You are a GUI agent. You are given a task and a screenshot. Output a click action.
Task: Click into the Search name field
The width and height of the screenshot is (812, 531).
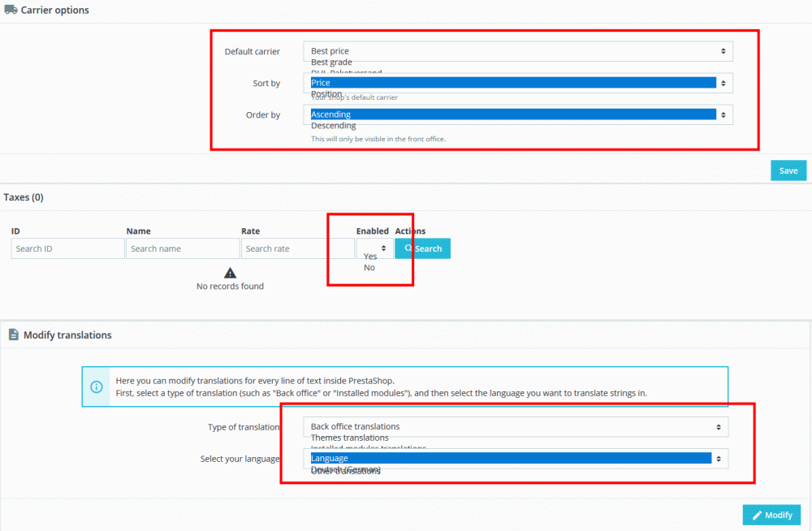(x=183, y=248)
